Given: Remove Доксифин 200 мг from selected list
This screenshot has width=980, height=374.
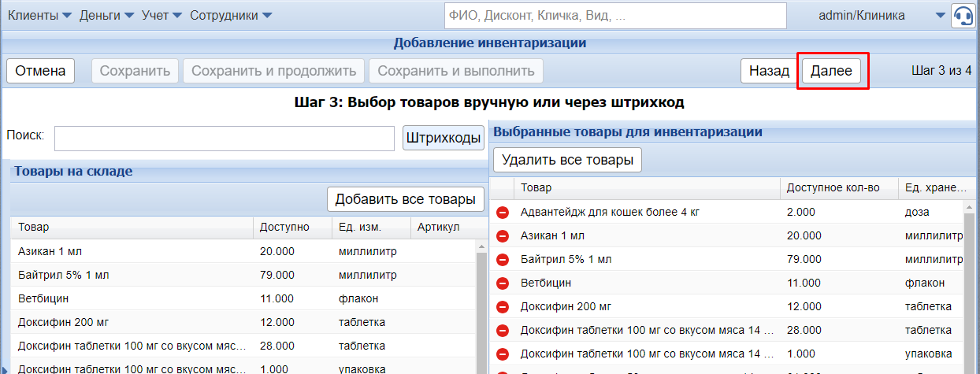Looking at the screenshot, I should pos(503,307).
